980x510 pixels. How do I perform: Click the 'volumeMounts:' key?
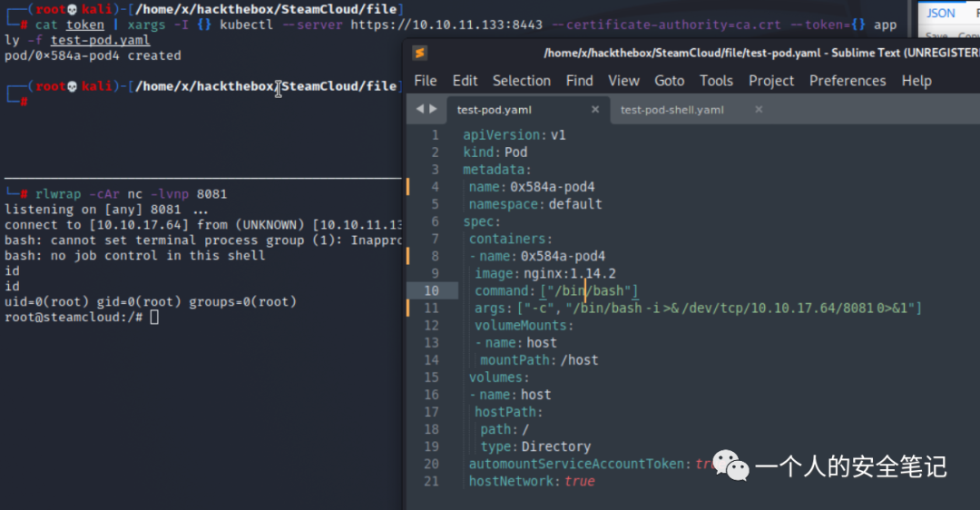click(x=524, y=326)
